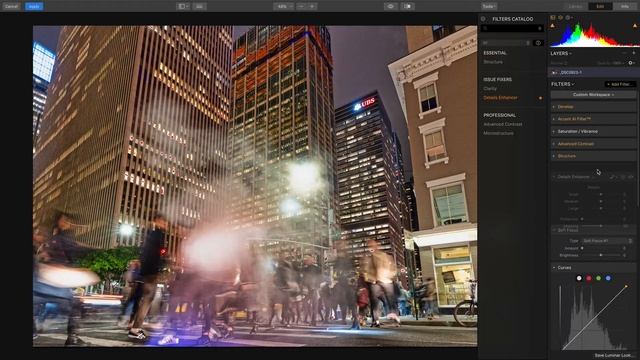Adjust the Large details slider

pyautogui.click(x=601, y=209)
